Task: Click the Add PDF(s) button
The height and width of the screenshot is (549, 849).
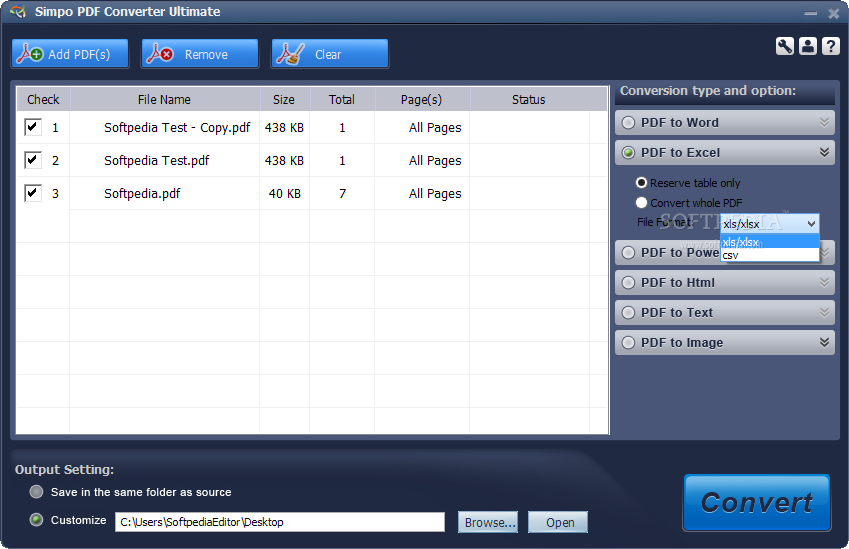Action: click(x=70, y=54)
